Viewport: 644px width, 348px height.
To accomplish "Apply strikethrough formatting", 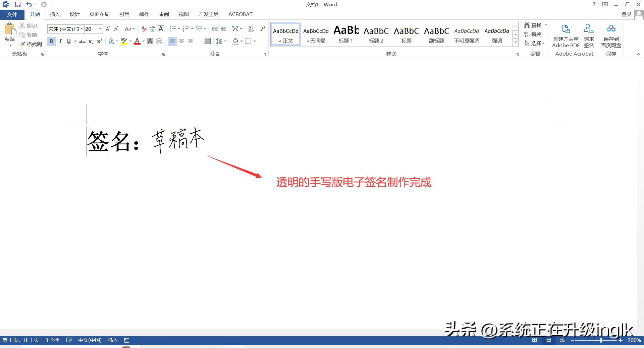I will [82, 41].
